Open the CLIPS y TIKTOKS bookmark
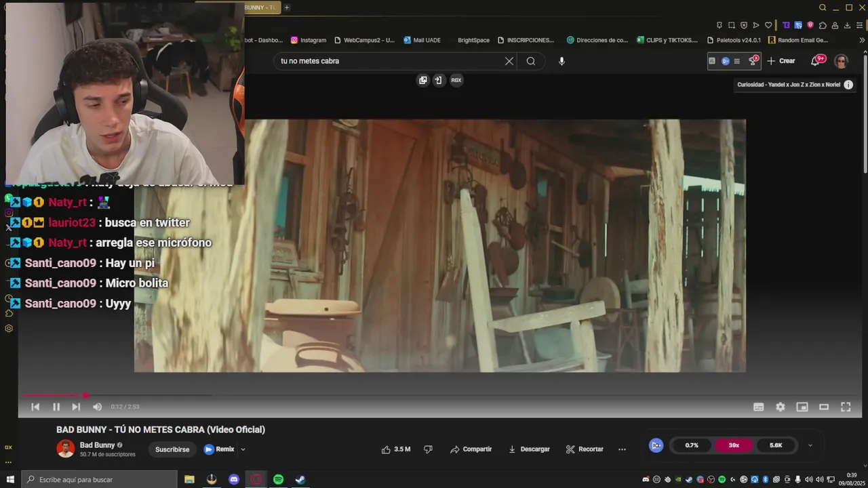The image size is (868, 488). (x=667, y=40)
